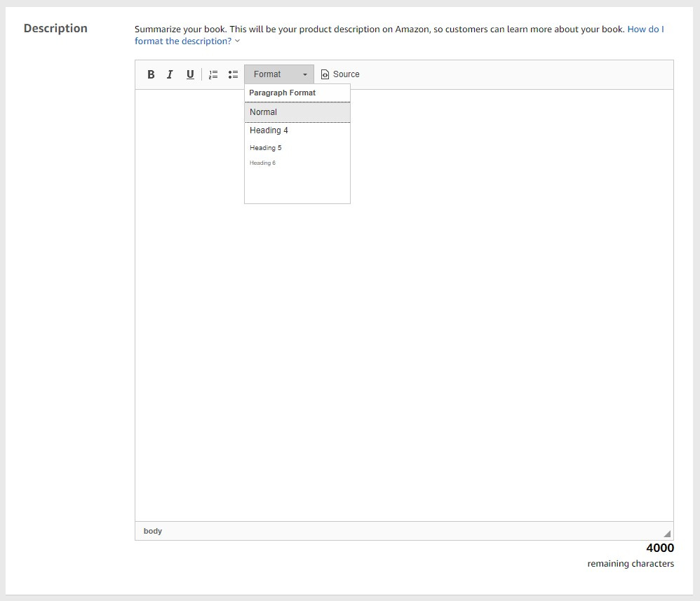The image size is (700, 601).
Task: Toggle underline formatting button
Action: pos(190,74)
